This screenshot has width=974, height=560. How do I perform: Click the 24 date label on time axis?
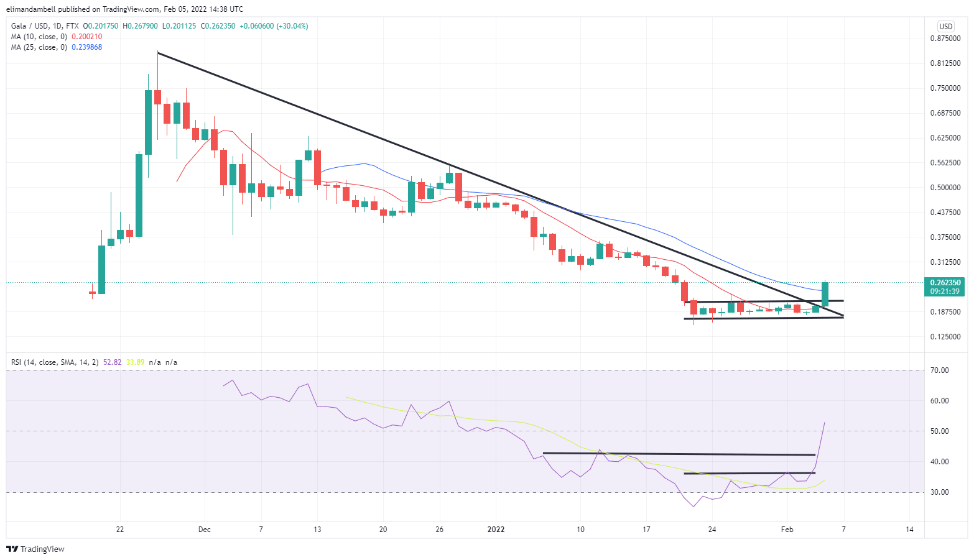(712, 530)
